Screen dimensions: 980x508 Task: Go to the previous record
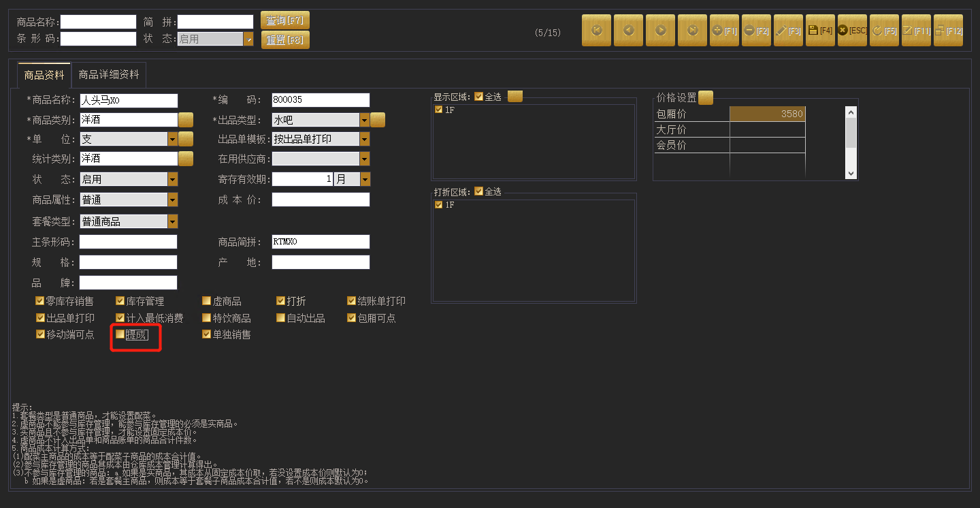[629, 31]
